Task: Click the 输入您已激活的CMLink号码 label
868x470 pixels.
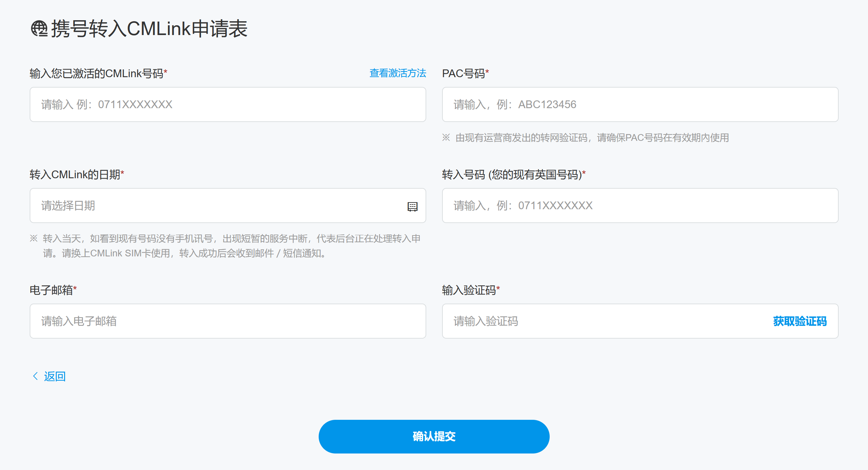Action: coord(98,73)
